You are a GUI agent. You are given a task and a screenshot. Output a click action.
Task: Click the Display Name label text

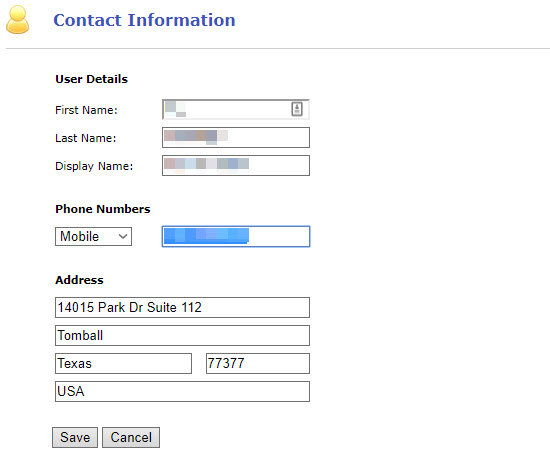click(94, 166)
